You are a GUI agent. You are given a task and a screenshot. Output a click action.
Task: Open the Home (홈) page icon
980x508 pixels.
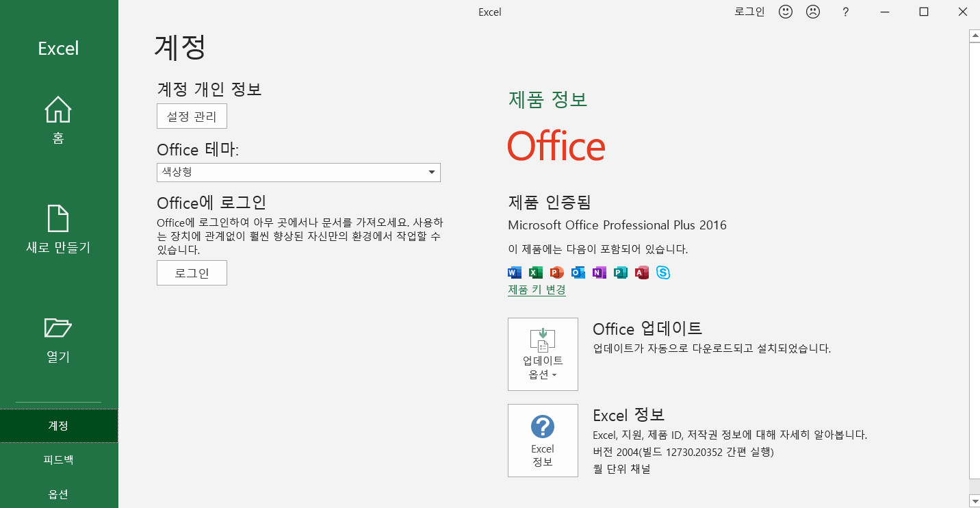pyautogui.click(x=58, y=110)
